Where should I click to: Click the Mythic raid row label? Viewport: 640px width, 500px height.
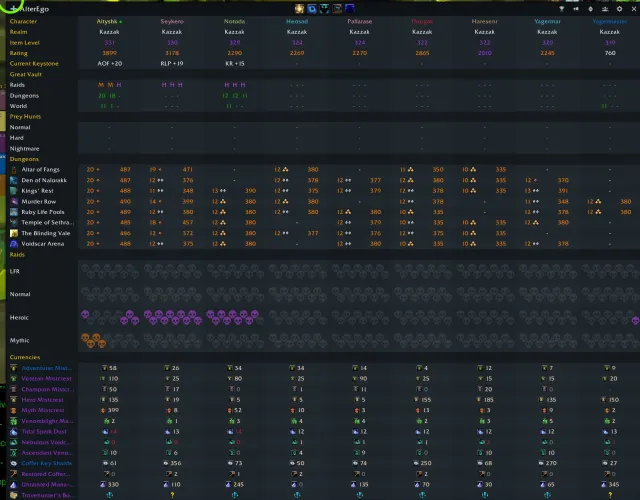20,340
